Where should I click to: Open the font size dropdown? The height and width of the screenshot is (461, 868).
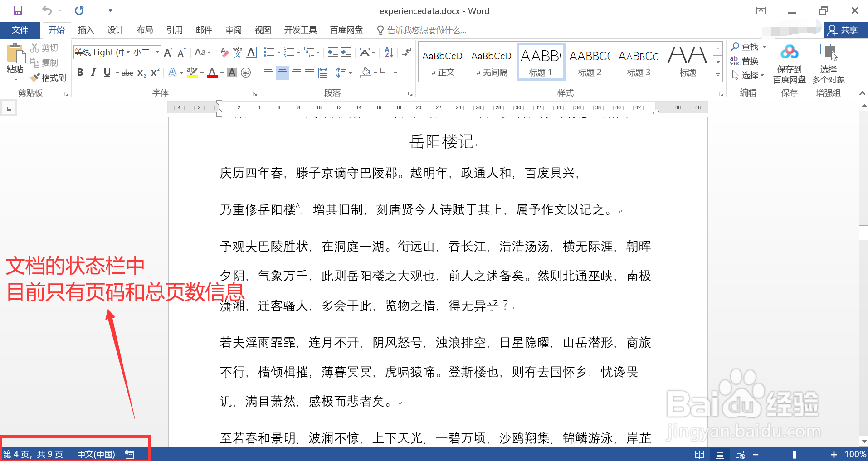(156, 52)
